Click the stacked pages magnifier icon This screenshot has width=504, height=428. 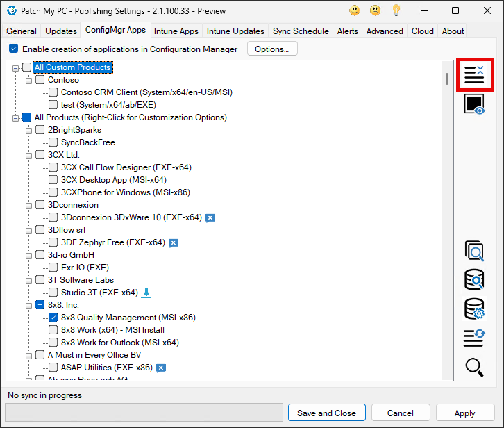click(474, 251)
